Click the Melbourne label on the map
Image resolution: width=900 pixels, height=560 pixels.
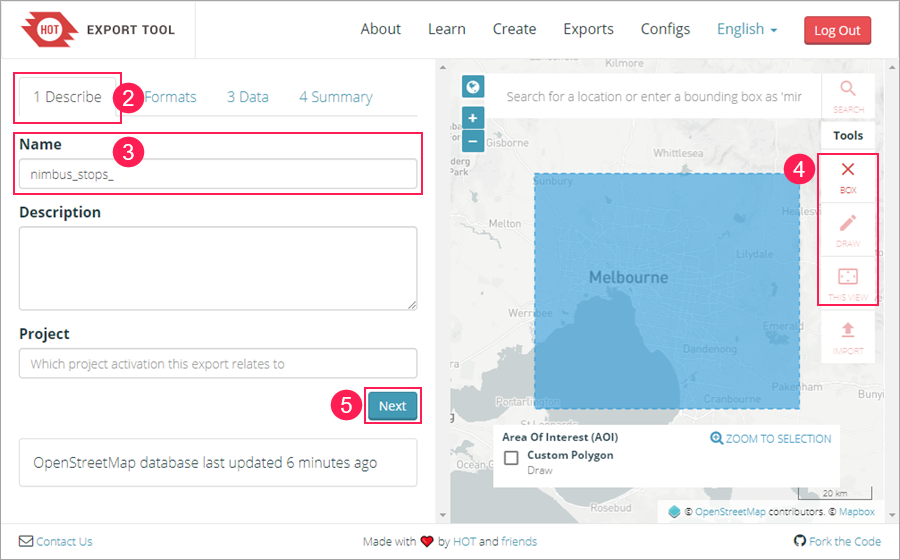pyautogui.click(x=629, y=278)
